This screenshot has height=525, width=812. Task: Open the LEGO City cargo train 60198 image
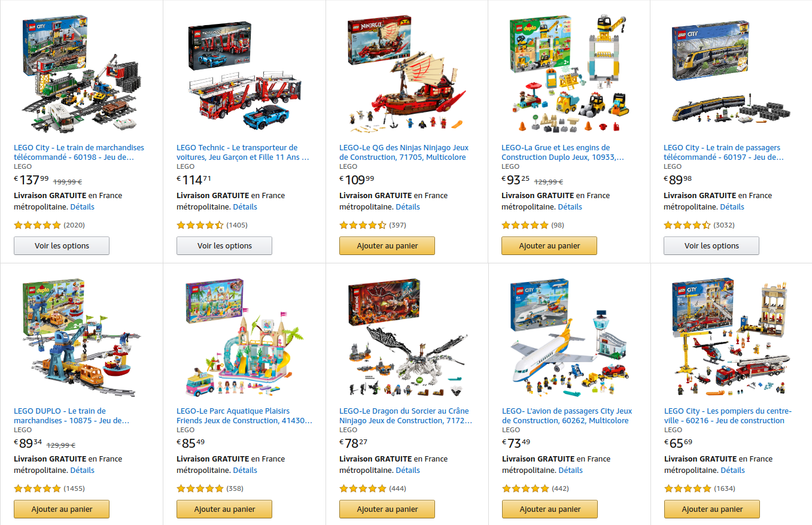(x=81, y=73)
